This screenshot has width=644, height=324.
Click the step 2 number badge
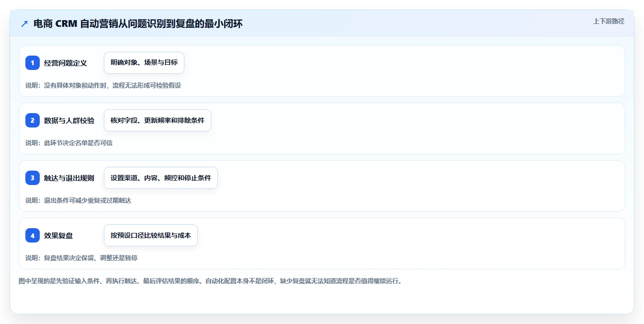[x=33, y=120]
